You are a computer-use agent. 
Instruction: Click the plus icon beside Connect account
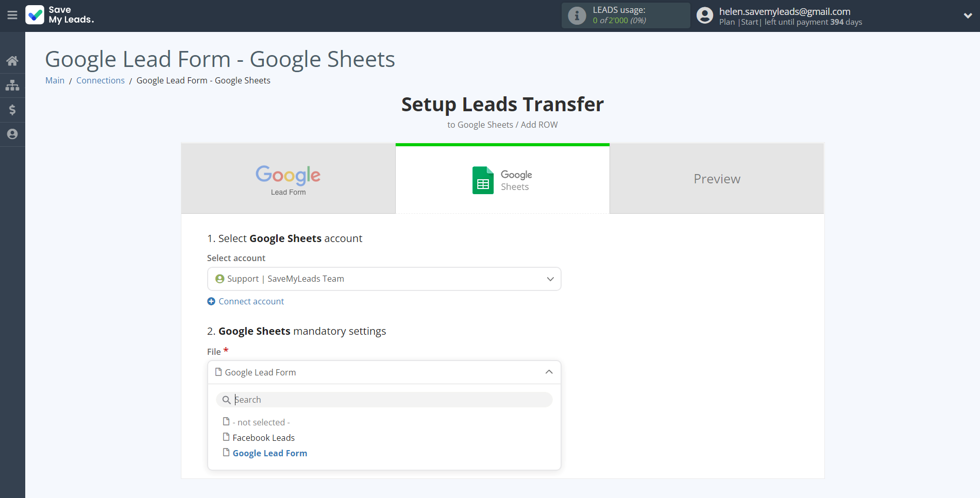click(211, 301)
